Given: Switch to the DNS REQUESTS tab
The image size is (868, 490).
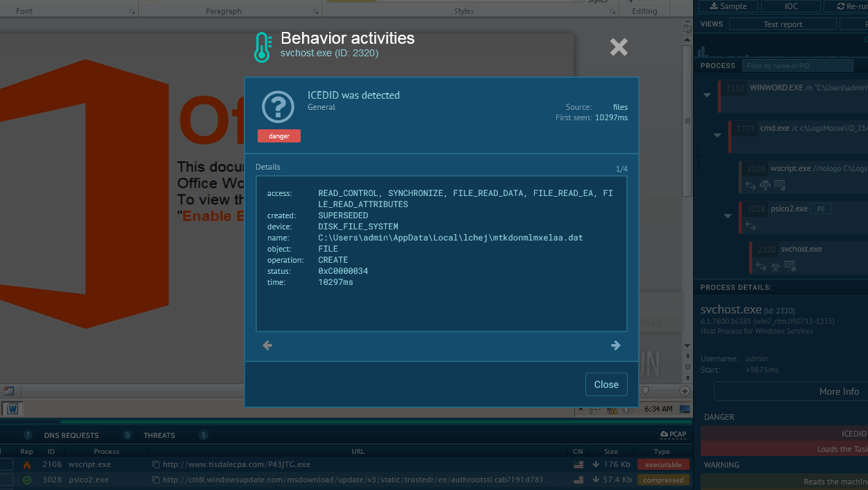Looking at the screenshot, I should click(71, 435).
